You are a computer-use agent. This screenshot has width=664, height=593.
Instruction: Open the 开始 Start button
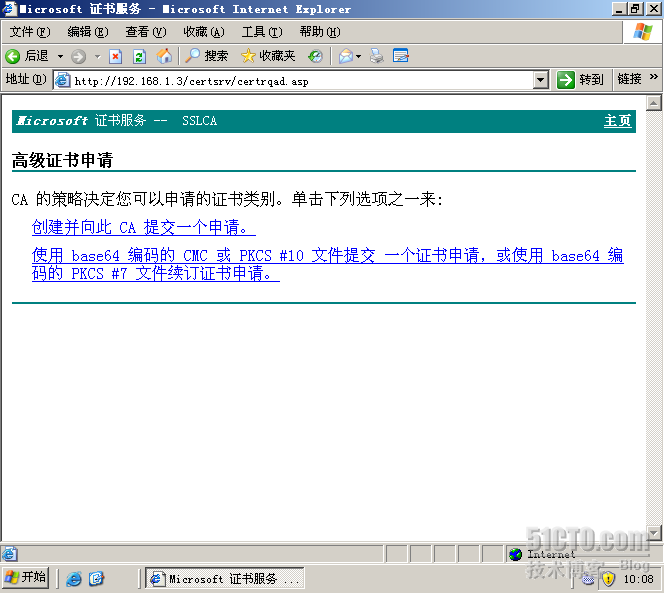click(x=25, y=578)
